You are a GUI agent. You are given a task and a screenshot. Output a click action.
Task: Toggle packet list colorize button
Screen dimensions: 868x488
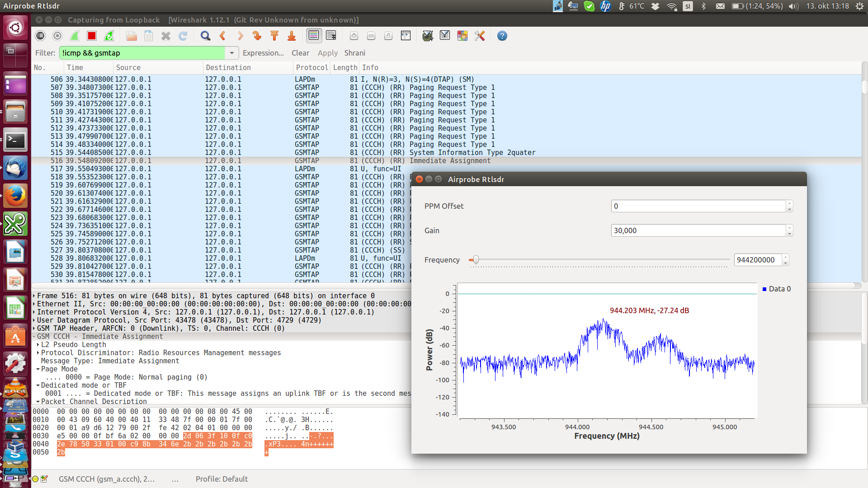click(x=314, y=35)
